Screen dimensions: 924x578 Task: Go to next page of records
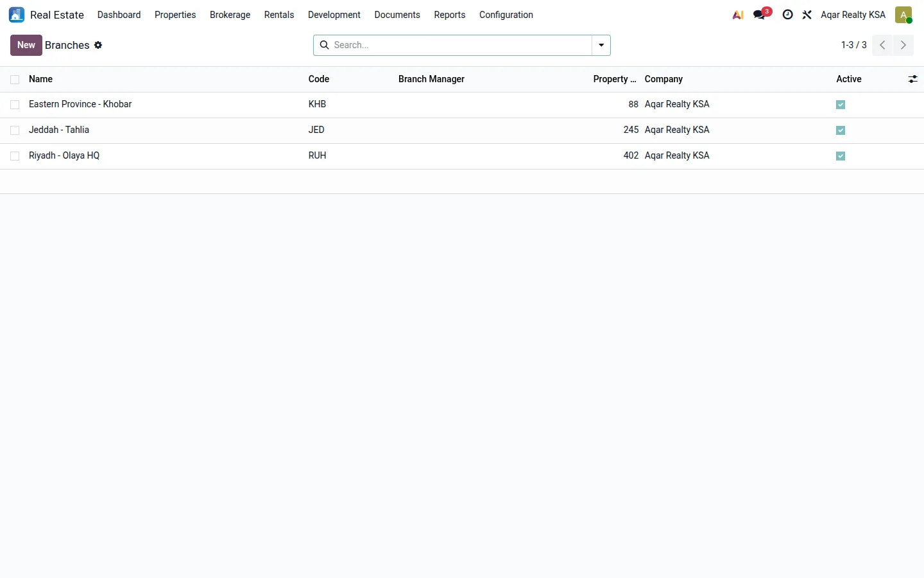coord(903,45)
